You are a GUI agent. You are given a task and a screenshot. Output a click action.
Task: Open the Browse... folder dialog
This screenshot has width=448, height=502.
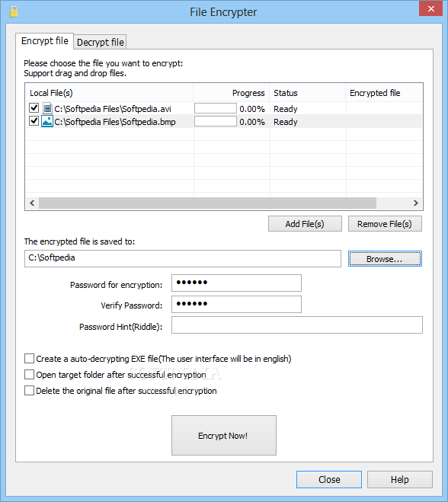pos(385,259)
